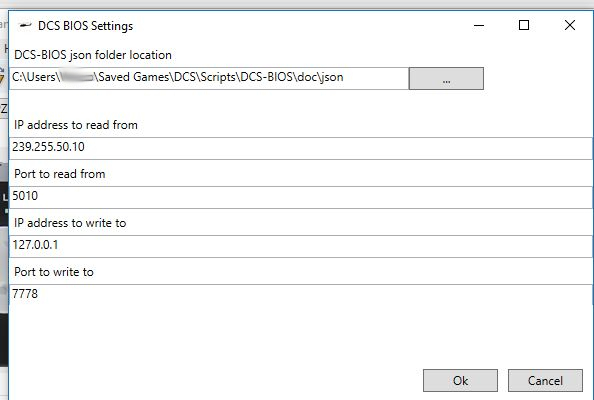Close the DCS BIOS Settings dialog

coord(570,25)
